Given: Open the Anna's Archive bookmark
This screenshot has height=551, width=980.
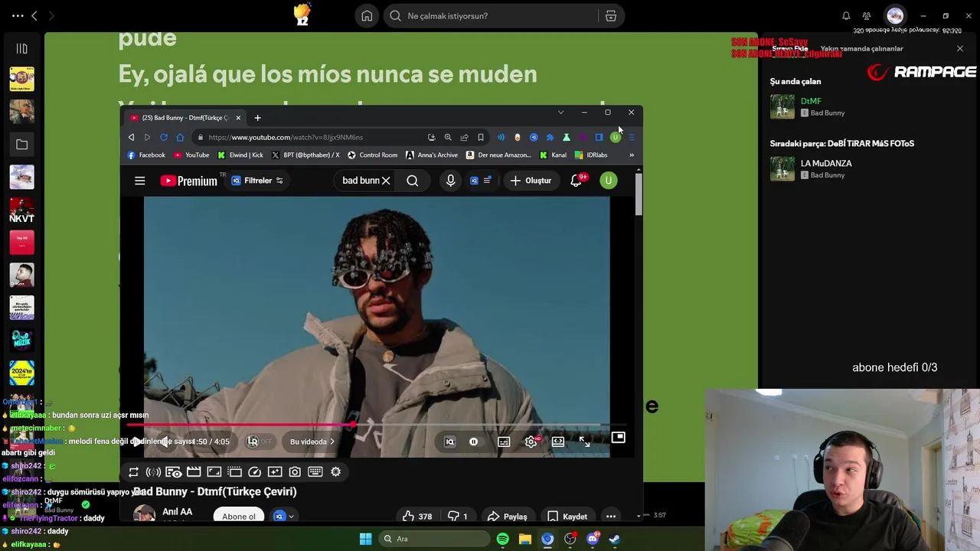Looking at the screenshot, I should (432, 155).
